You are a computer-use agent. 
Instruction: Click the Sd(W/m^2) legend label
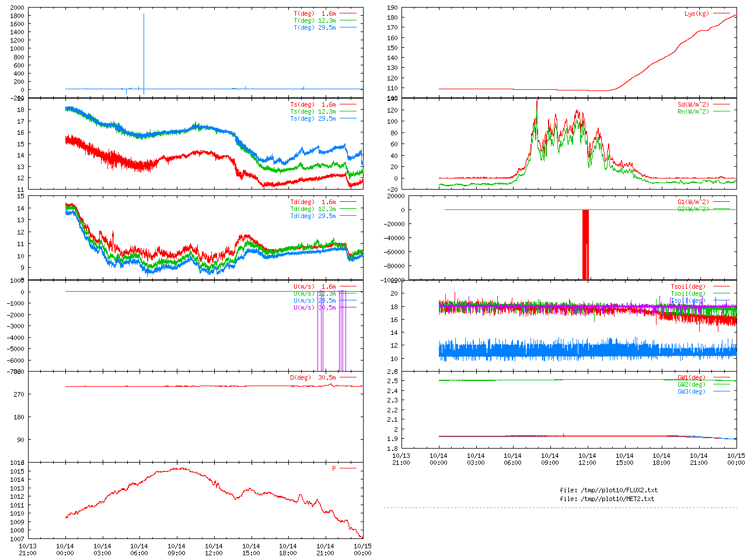694,104
